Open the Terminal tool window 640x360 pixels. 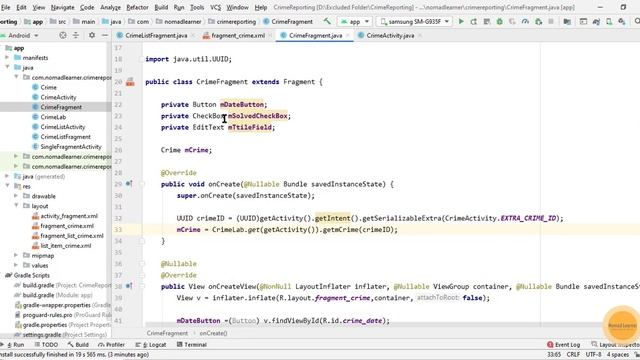[192, 345]
